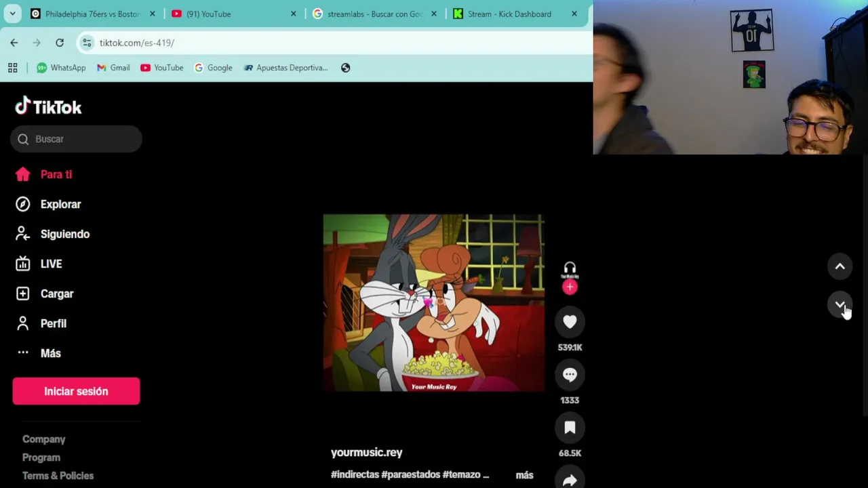This screenshot has height=488, width=868.
Task: Open the WhatsApp bookmark
Action: [x=61, y=68]
